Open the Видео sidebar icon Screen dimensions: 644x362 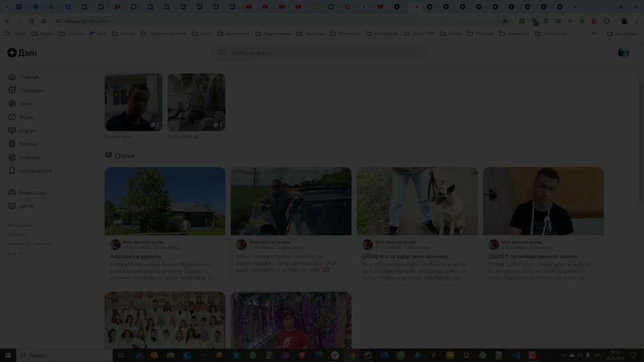coord(12,117)
